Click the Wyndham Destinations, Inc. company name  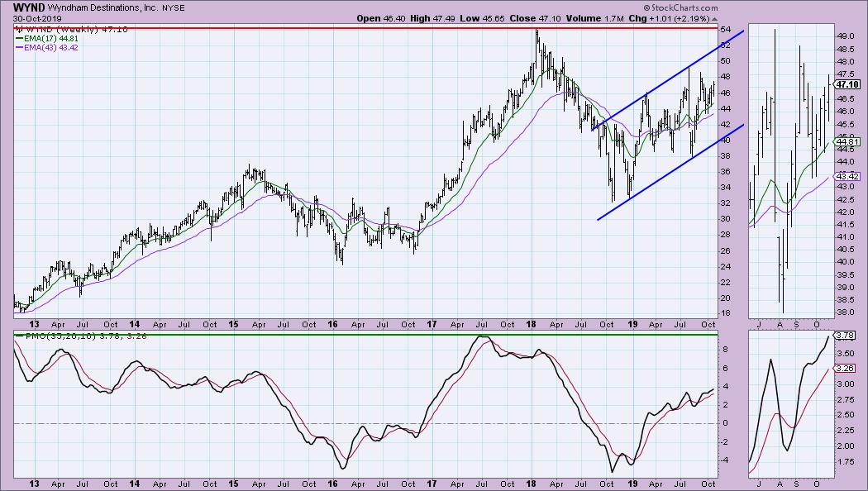pos(105,8)
